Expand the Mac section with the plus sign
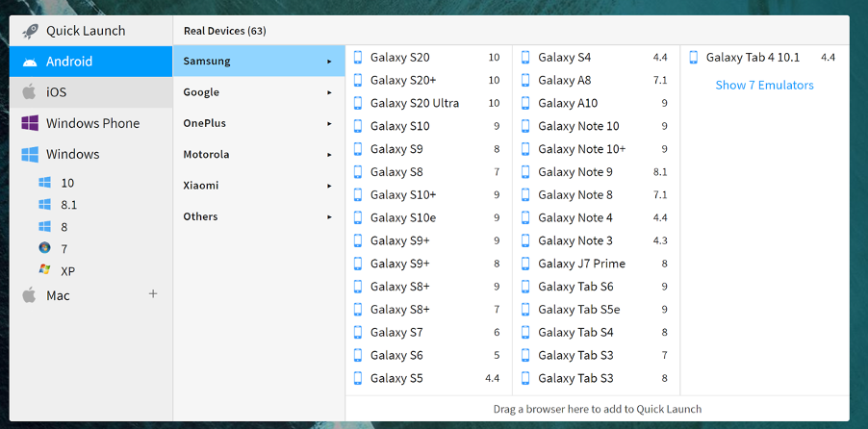 coord(153,294)
